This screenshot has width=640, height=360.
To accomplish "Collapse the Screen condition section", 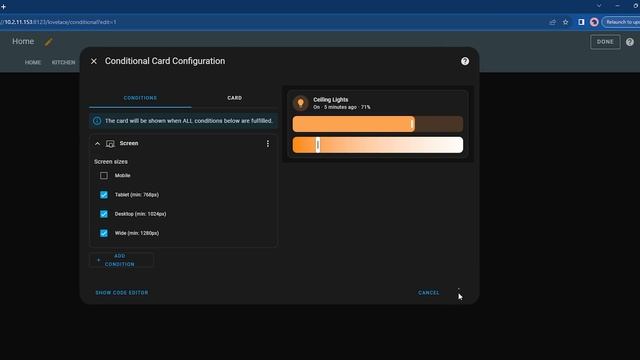I will pyautogui.click(x=97, y=144).
